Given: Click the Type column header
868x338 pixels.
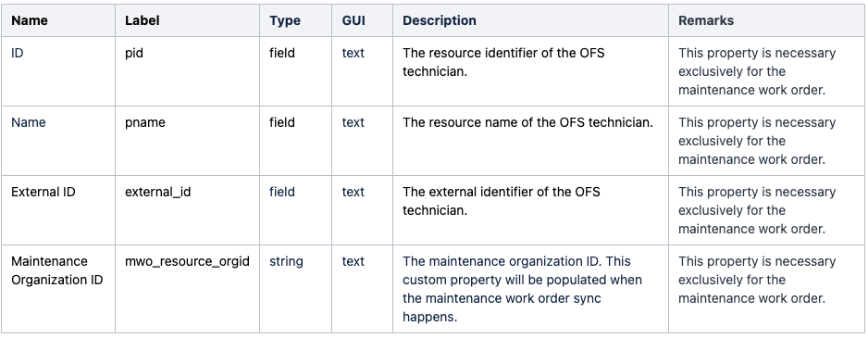Looking at the screenshot, I should (x=285, y=20).
